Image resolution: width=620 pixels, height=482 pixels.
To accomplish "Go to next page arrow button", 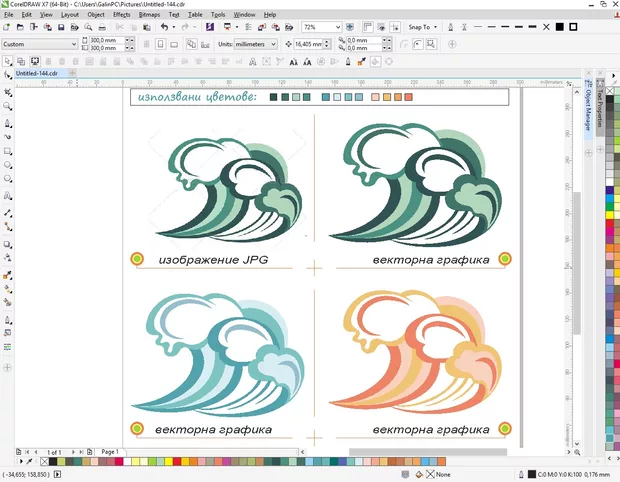I will click(x=73, y=452).
